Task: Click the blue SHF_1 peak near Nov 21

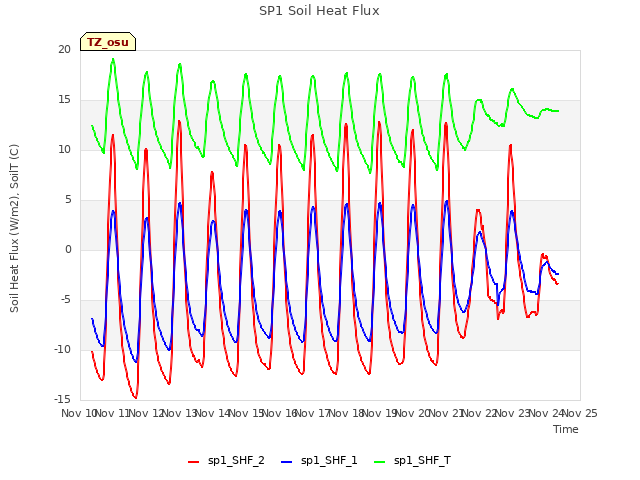Action: point(447,201)
